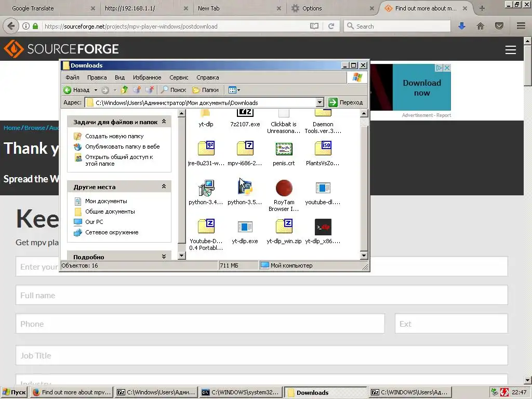This screenshot has height=399, width=532.
Task: Select the mpv-i686 7z archive icon
Action: coord(245,148)
